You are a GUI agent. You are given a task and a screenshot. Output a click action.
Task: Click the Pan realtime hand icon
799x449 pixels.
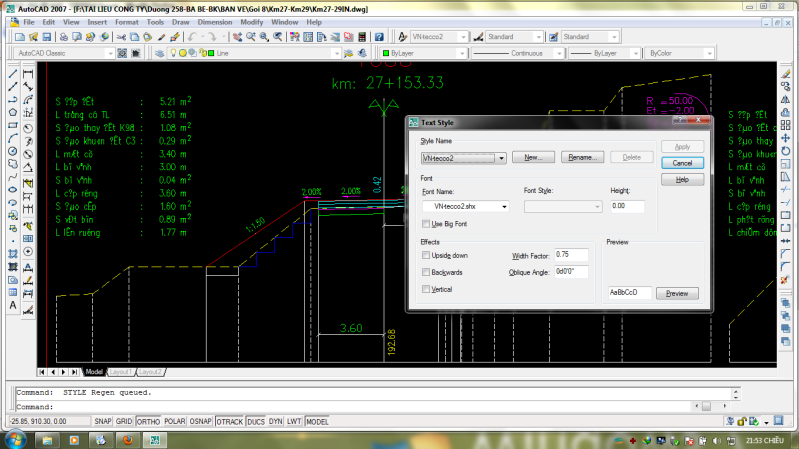coord(237,37)
